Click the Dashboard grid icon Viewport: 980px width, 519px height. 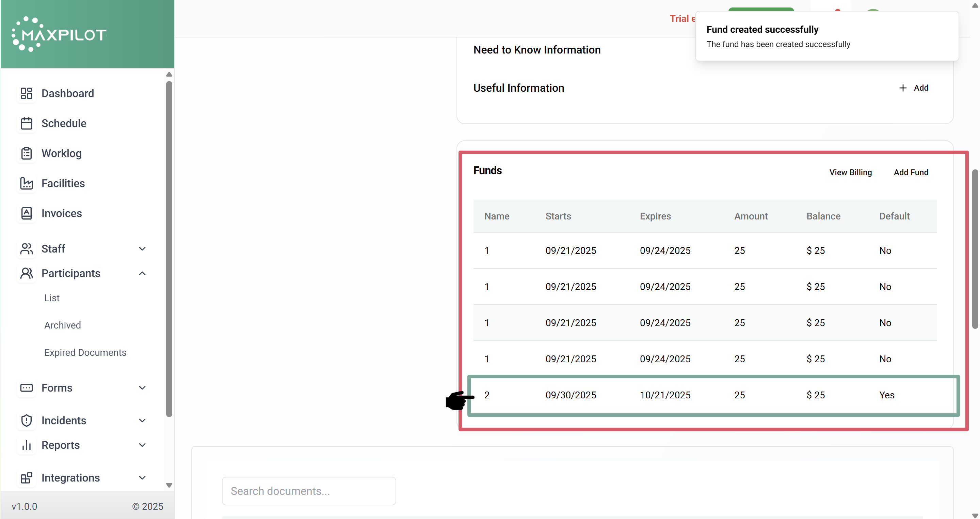pos(26,93)
